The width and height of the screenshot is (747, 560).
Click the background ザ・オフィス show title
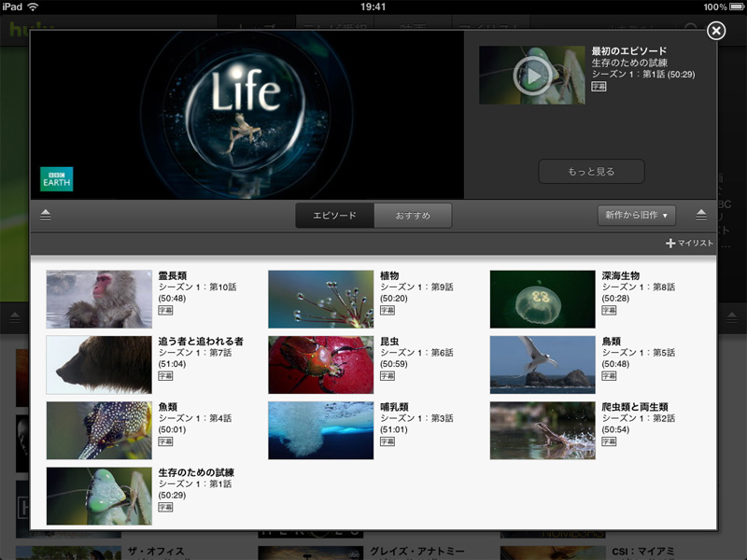[156, 552]
